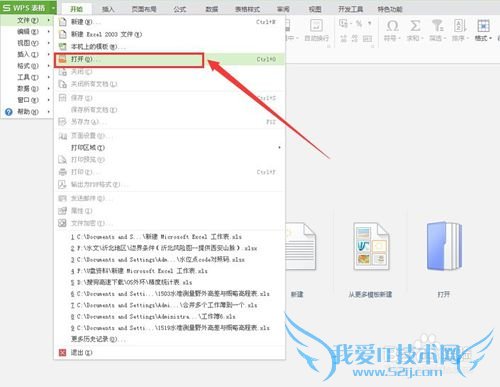The height and width of the screenshot is (387, 500).
Task: Click the 求和 Sigma sum icon
Action: pos(415,25)
